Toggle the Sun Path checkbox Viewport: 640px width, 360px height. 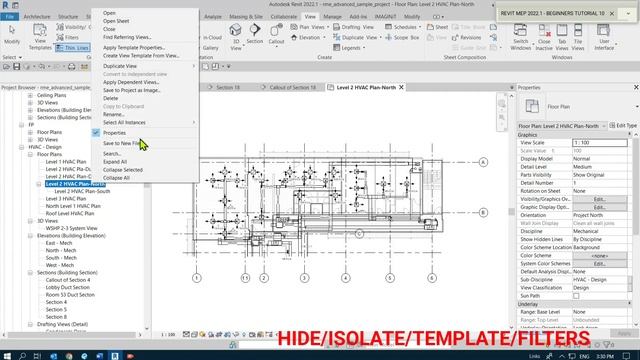click(x=576, y=296)
